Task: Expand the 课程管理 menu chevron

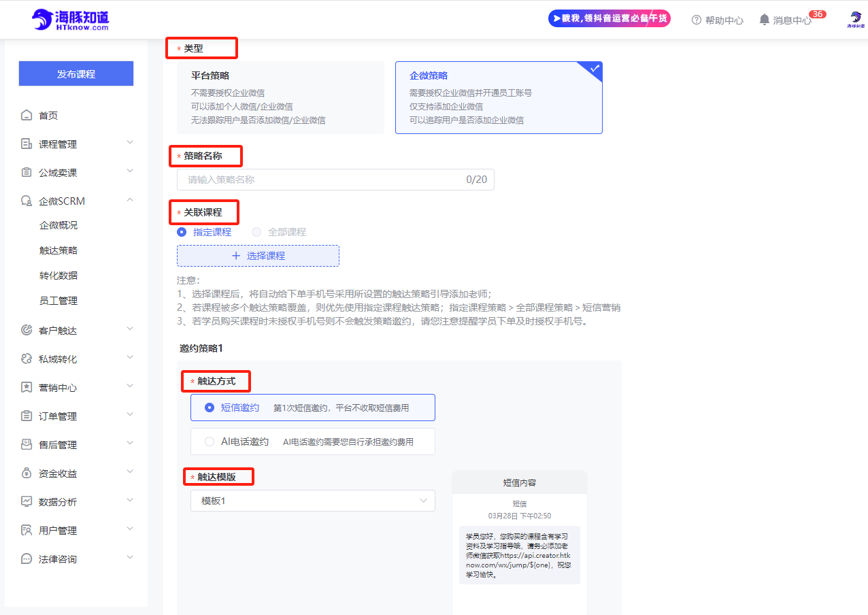Action: click(x=130, y=142)
